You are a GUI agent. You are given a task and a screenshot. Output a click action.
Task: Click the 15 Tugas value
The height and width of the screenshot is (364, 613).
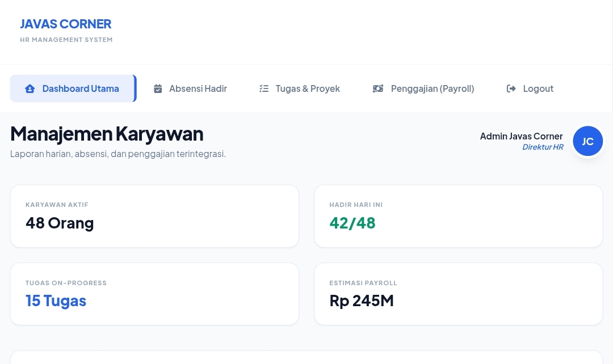pos(56,300)
